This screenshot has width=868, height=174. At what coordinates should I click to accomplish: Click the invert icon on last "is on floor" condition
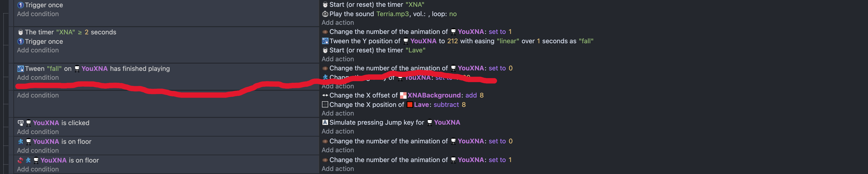21,160
